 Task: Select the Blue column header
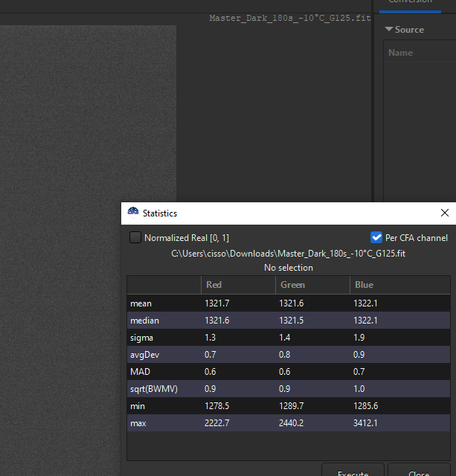(400, 285)
